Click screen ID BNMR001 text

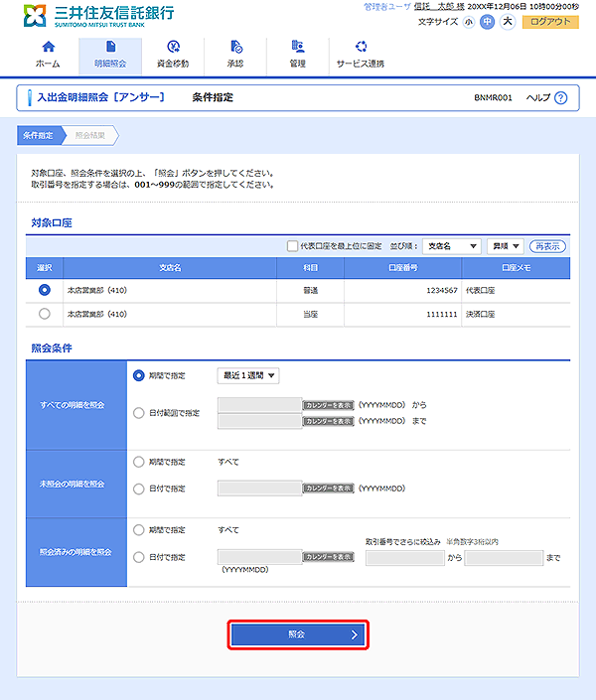coord(494,97)
